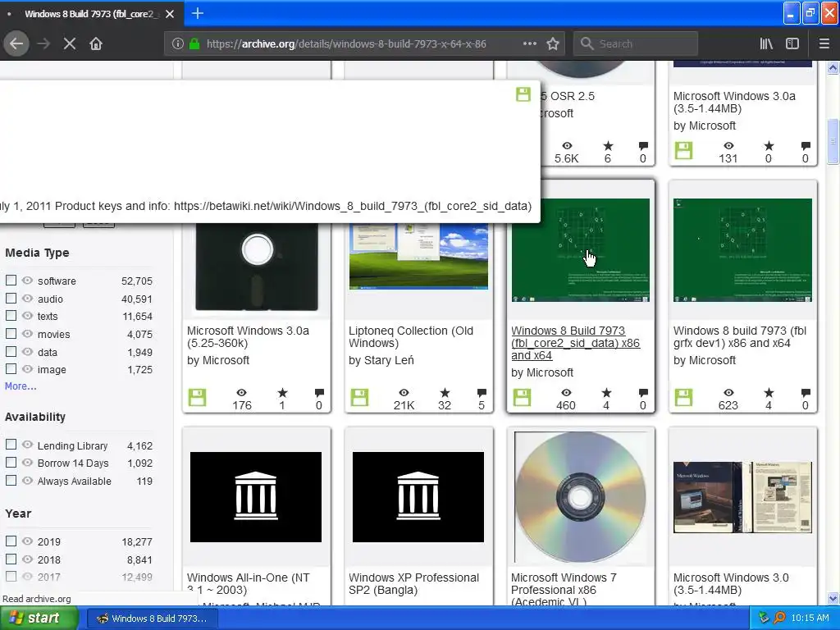Click the Windows 8 Build 7973 taskbar button

(153, 619)
